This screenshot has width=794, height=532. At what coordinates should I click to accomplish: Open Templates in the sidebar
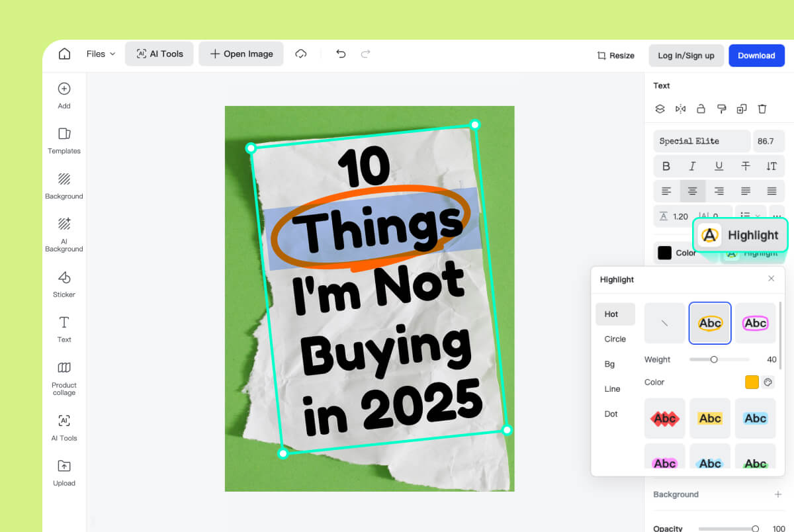point(64,141)
